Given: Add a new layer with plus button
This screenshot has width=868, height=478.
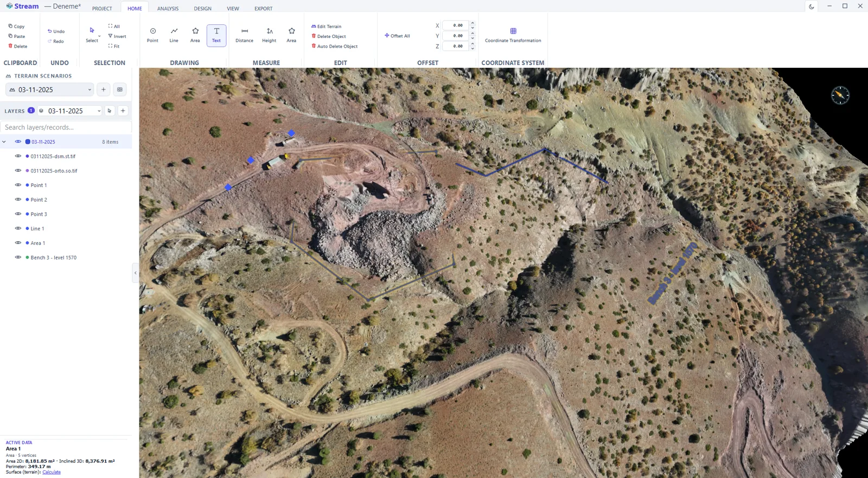Looking at the screenshot, I should pyautogui.click(x=123, y=111).
